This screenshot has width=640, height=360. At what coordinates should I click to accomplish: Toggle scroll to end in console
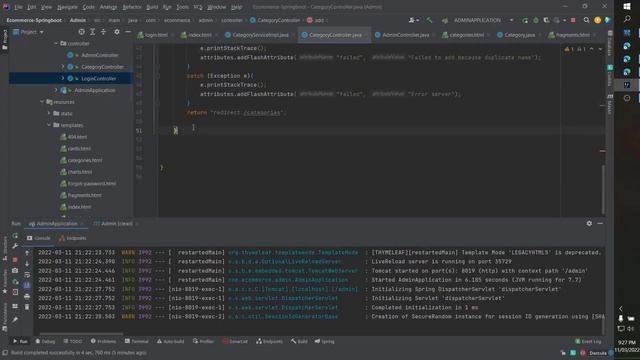27,285
